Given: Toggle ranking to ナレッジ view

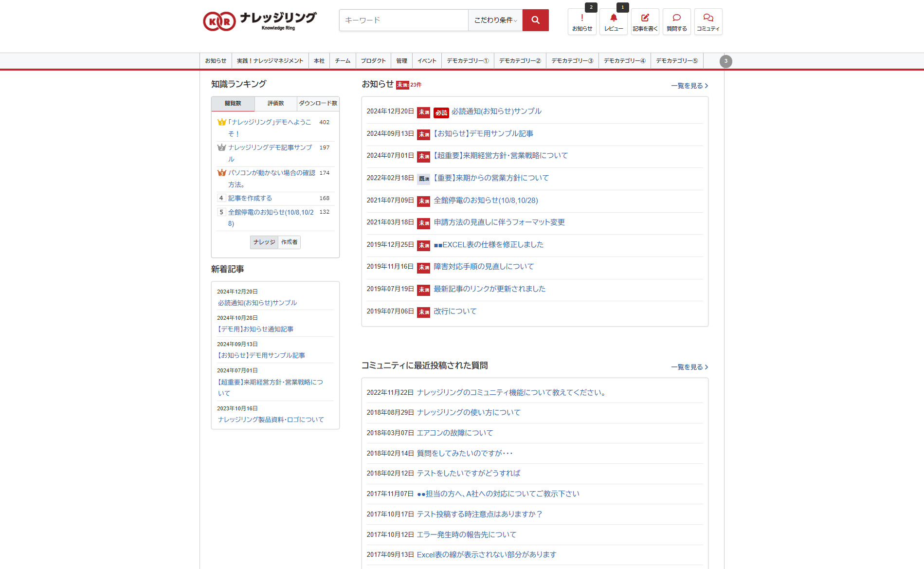Looking at the screenshot, I should pyautogui.click(x=264, y=242).
